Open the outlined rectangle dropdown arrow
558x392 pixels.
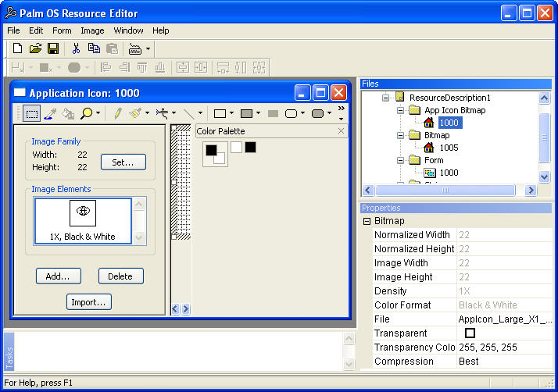(x=231, y=113)
